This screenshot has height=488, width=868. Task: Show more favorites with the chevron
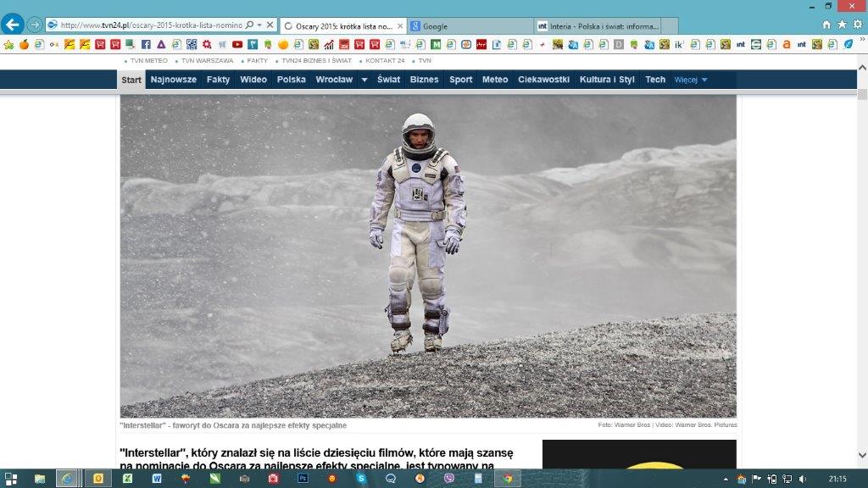click(x=861, y=40)
